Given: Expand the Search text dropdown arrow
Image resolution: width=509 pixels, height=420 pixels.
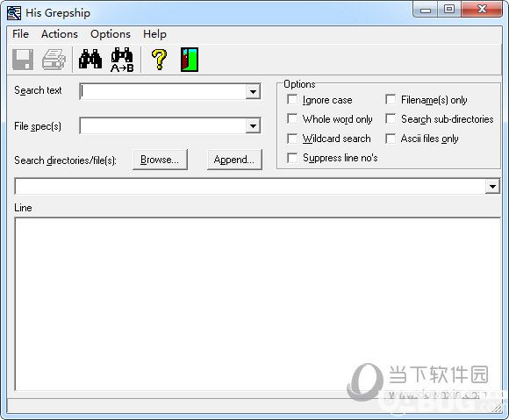Looking at the screenshot, I should click(x=253, y=92).
